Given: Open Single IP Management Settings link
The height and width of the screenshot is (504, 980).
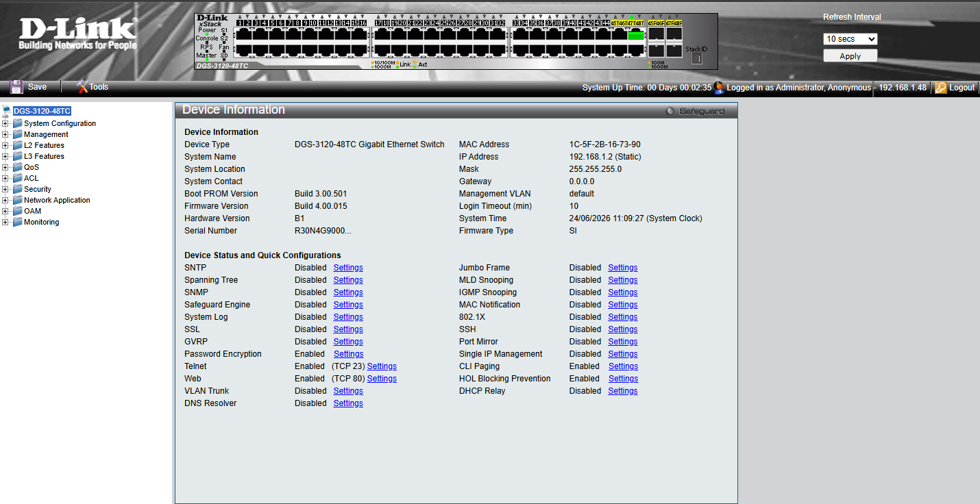Looking at the screenshot, I should pos(623,354).
